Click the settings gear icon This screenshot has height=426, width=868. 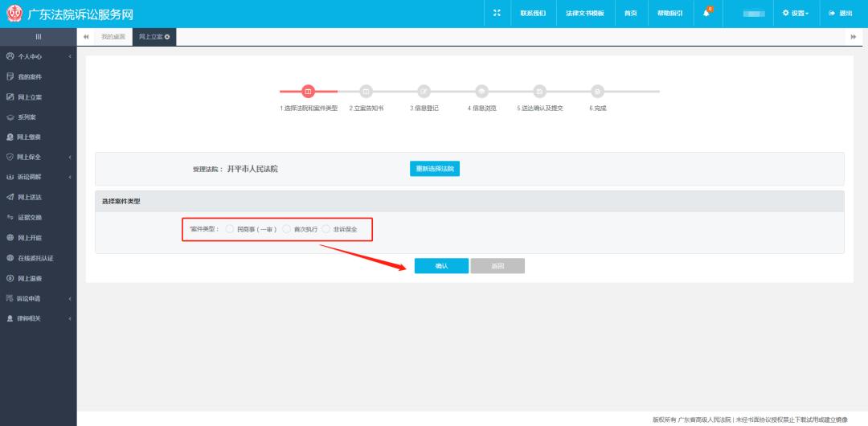point(785,14)
